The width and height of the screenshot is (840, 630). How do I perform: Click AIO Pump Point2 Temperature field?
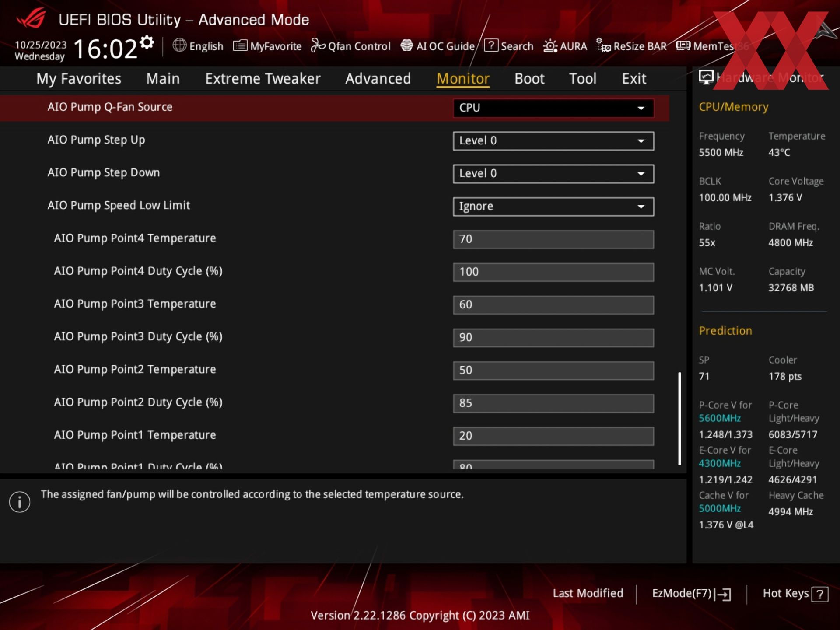coord(553,371)
